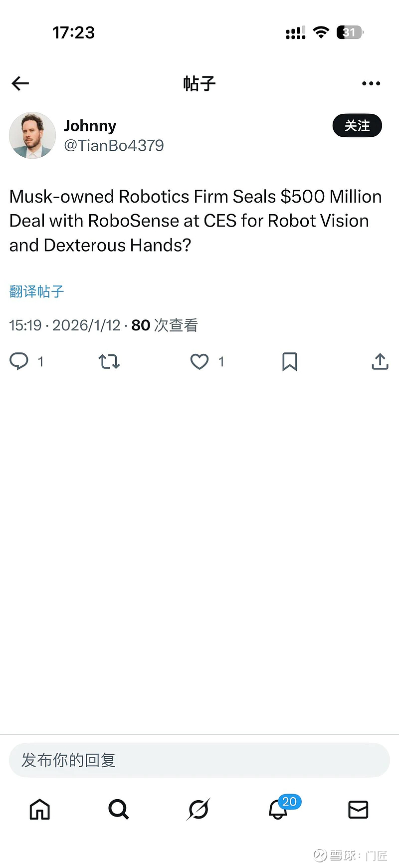
Task: Tap the share upload icon
Action: [380, 361]
